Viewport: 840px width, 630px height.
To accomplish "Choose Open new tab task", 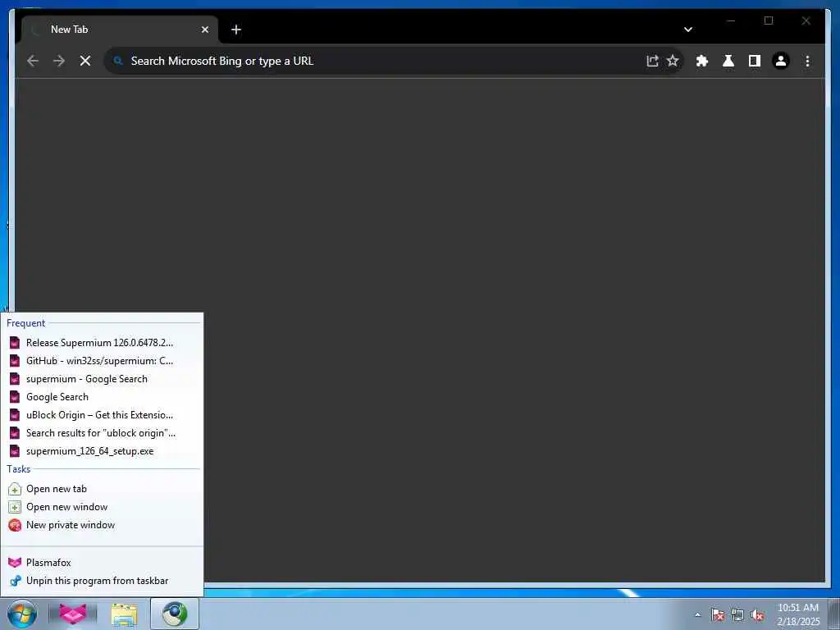I will [x=102, y=489].
